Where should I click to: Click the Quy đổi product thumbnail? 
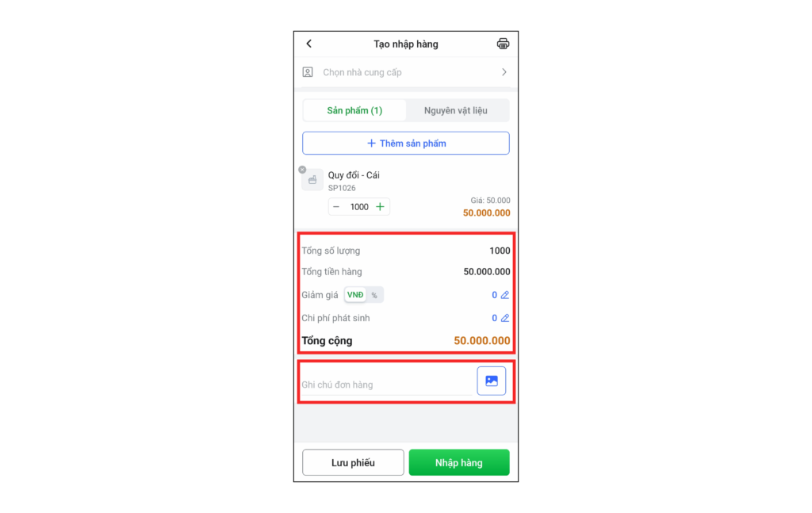(x=312, y=180)
